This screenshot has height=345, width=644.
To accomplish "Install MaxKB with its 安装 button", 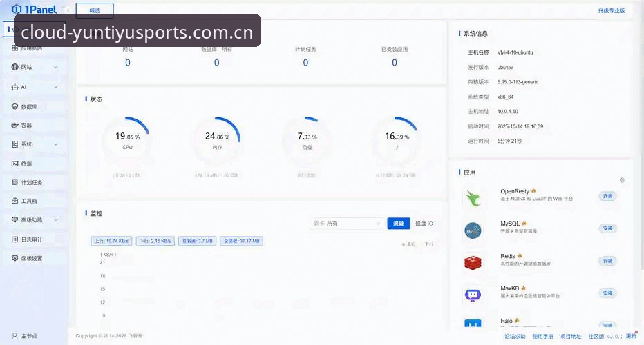I will (x=607, y=293).
